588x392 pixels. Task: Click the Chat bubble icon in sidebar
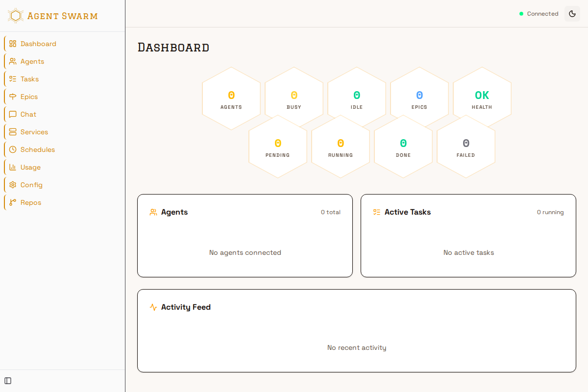point(13,114)
